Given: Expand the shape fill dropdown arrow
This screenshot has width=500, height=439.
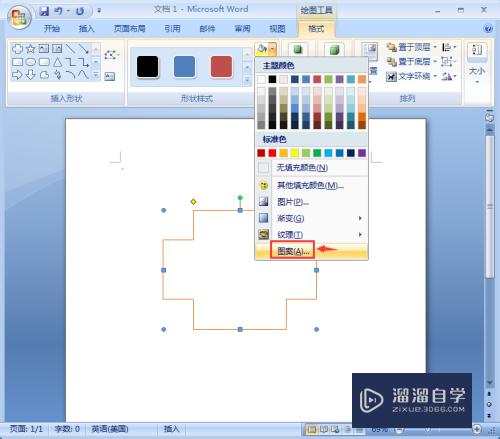Looking at the screenshot, I should (273, 49).
